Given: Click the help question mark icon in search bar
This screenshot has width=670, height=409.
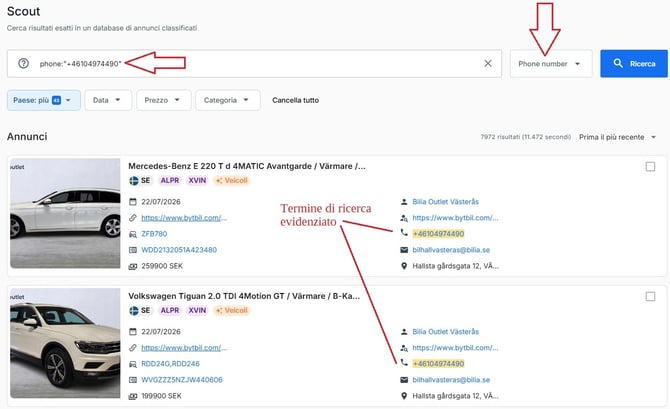Looking at the screenshot, I should point(24,63).
